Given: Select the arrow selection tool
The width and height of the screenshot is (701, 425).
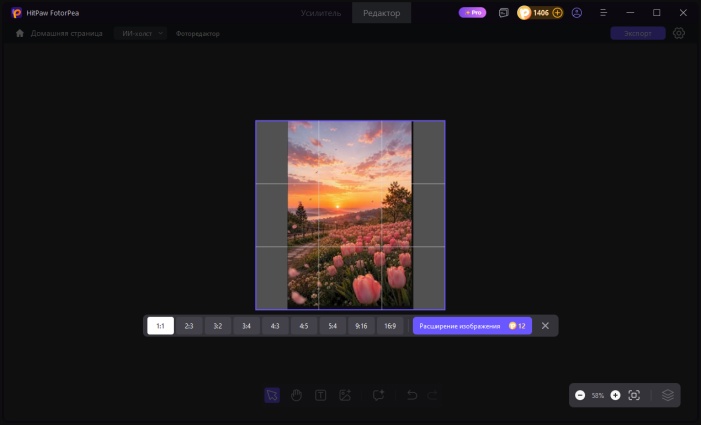Looking at the screenshot, I should (272, 395).
